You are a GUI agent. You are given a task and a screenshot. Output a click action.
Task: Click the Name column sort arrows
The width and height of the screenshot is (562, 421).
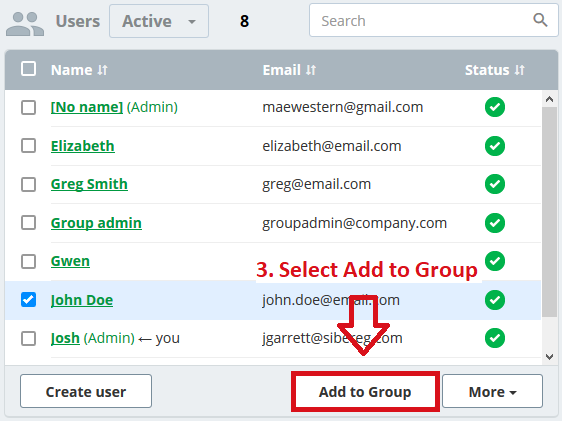click(x=103, y=70)
